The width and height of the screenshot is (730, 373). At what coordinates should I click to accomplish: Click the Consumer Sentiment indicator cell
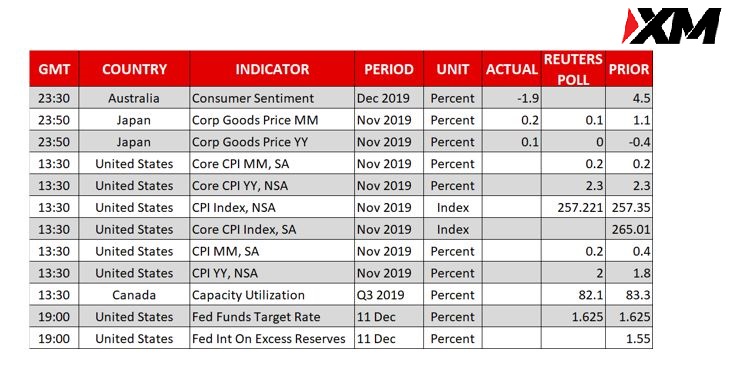272,98
